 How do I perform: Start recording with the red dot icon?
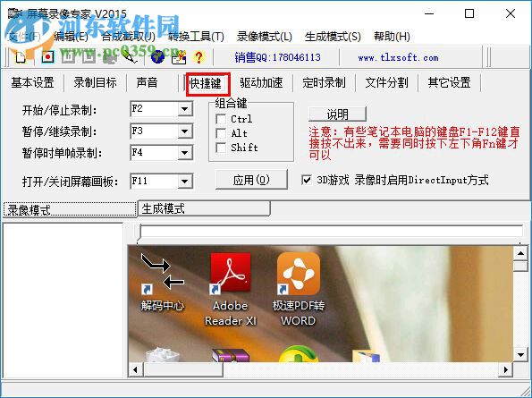click(48, 57)
